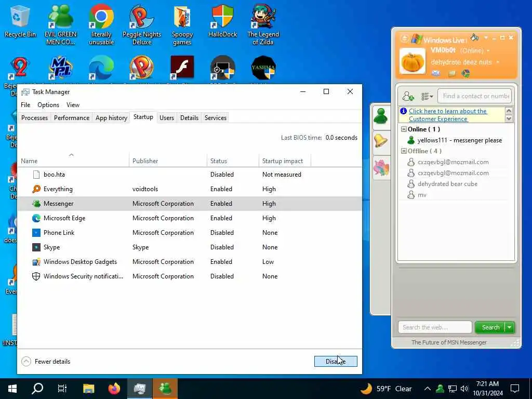532x399 pixels.
Task: Click the sharing folders icon in Messenger
Action: coord(452,73)
